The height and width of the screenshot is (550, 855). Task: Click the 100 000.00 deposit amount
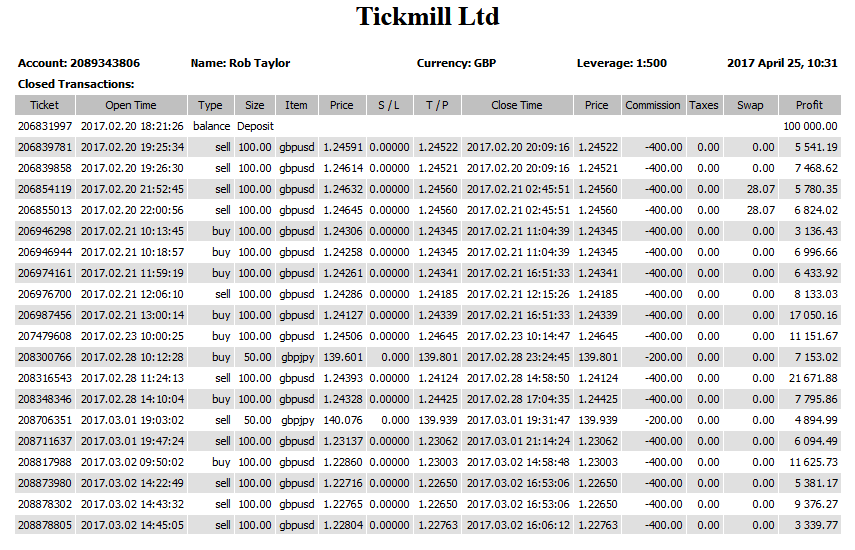tap(810, 126)
